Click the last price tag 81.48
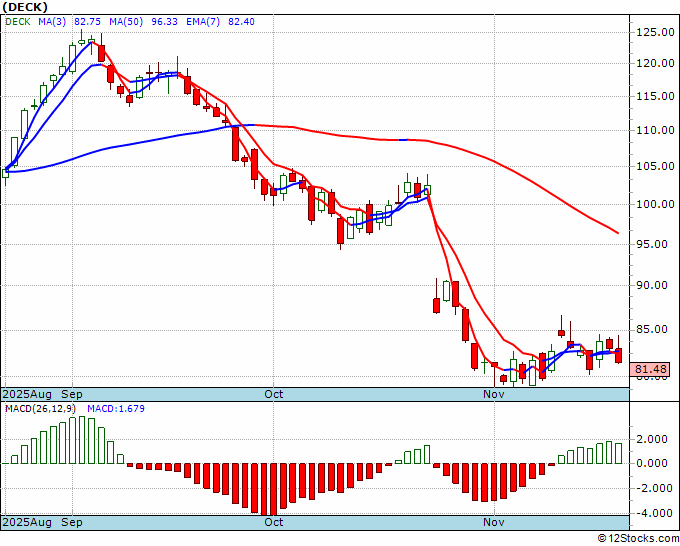This screenshot has width=680, height=546. [x=651, y=369]
